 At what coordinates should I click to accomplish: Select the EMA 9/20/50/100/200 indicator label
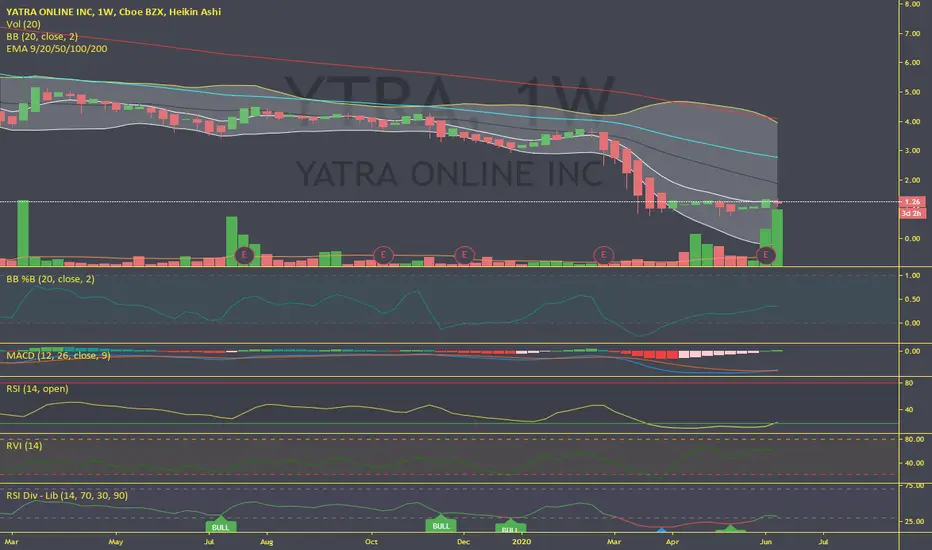pos(56,49)
